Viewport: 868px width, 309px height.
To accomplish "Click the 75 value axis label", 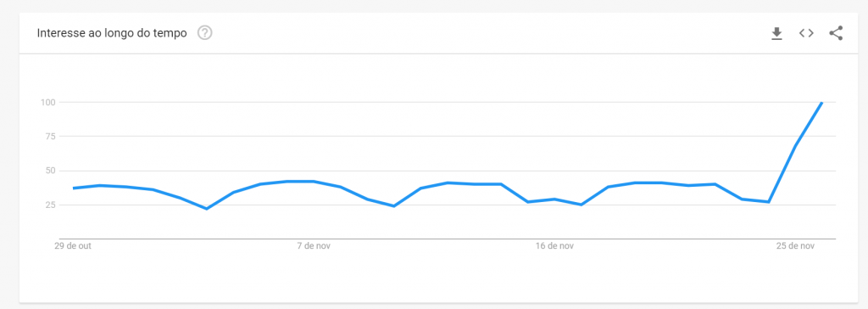I will pyautogui.click(x=48, y=137).
